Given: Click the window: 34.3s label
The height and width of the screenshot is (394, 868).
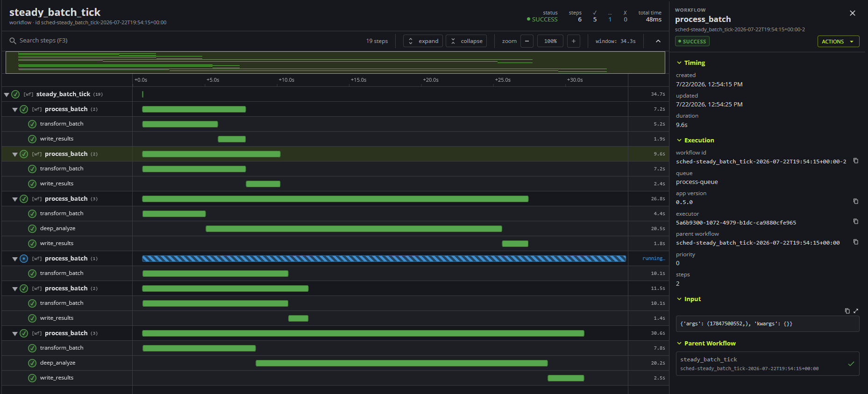Looking at the screenshot, I should tap(615, 41).
